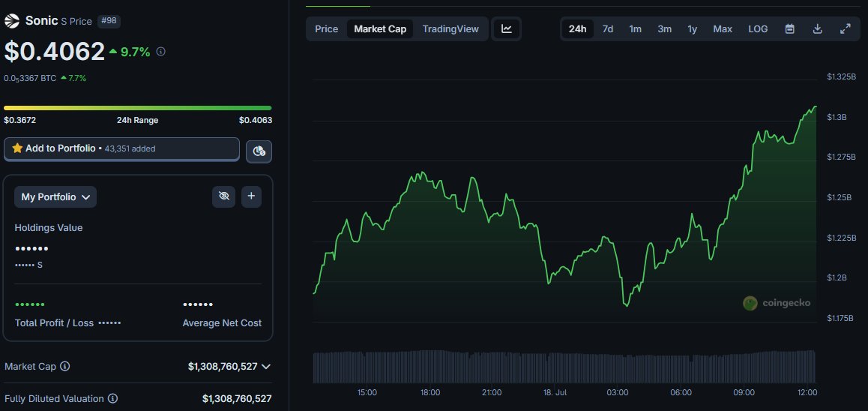Click the price change info icon
This screenshot has height=411, width=868.
[161, 52]
